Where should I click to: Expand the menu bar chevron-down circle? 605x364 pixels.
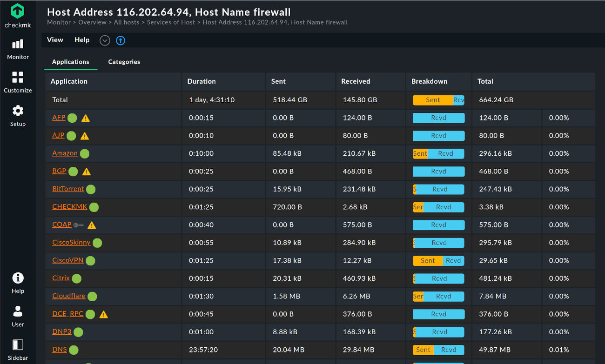point(105,40)
